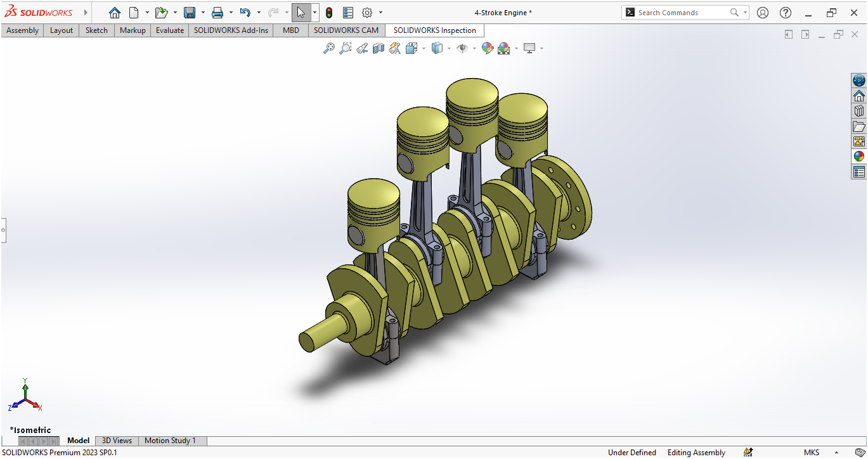Viewport: 868px width, 459px height.
Task: Click the Previous View icon
Action: (362, 48)
